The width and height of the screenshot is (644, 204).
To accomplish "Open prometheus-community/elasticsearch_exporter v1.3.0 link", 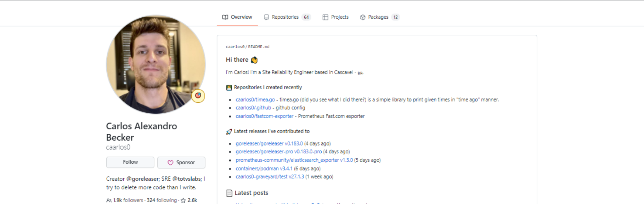I will click(294, 160).
